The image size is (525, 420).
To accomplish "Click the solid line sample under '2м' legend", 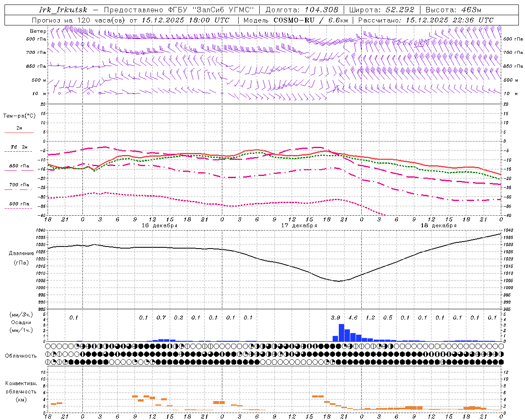I will (x=19, y=132).
